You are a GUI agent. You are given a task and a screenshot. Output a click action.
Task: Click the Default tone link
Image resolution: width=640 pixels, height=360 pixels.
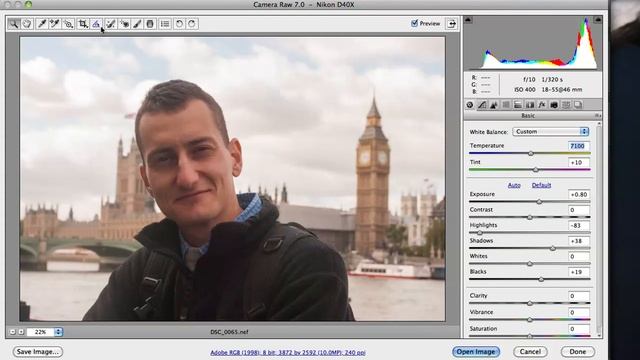click(x=541, y=185)
